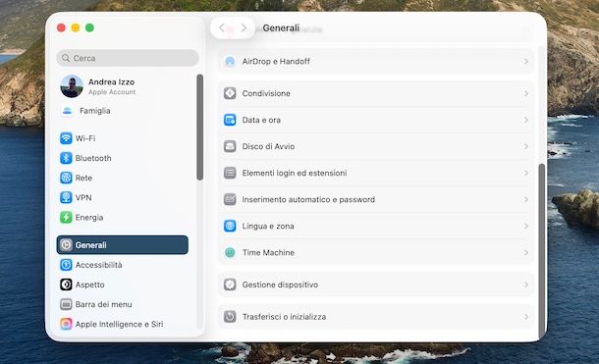Click the Generali gear icon
Screen dimensions: 599x364
66,245
